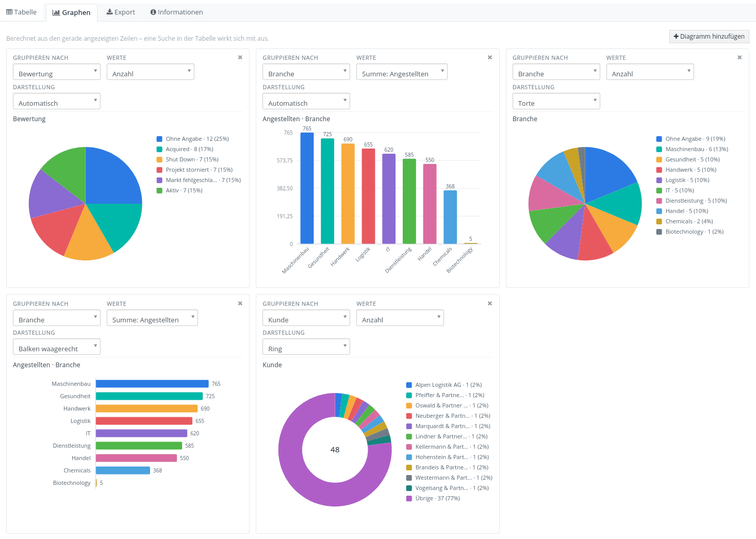This screenshot has width=756, height=539.
Task: Click the horizontal Handwerk bar labeled 690
Action: coord(146,409)
